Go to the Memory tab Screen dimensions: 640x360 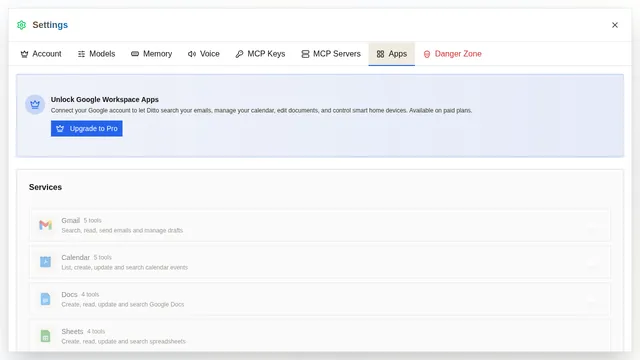[151, 54]
